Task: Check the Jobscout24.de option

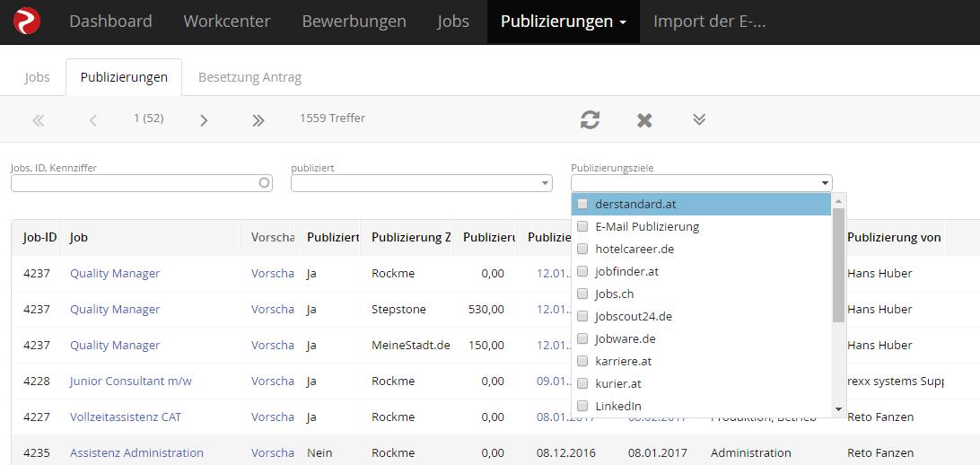Action: [x=582, y=316]
